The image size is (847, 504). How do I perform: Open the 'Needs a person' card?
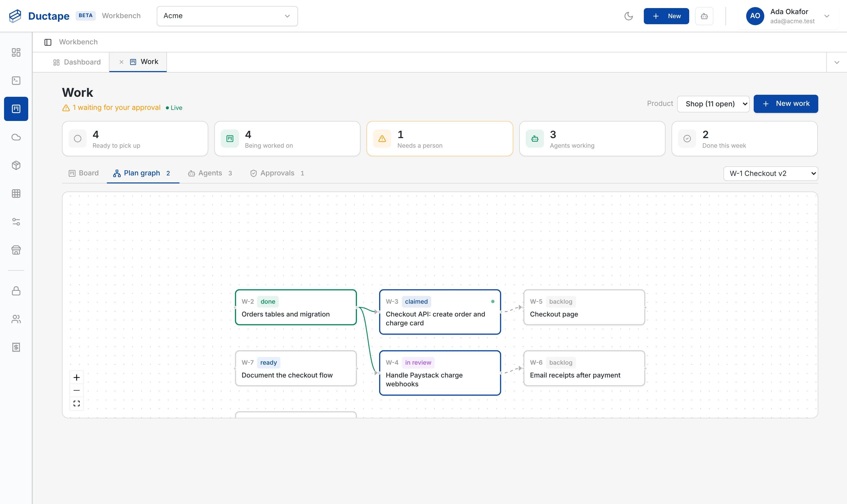[440, 139]
